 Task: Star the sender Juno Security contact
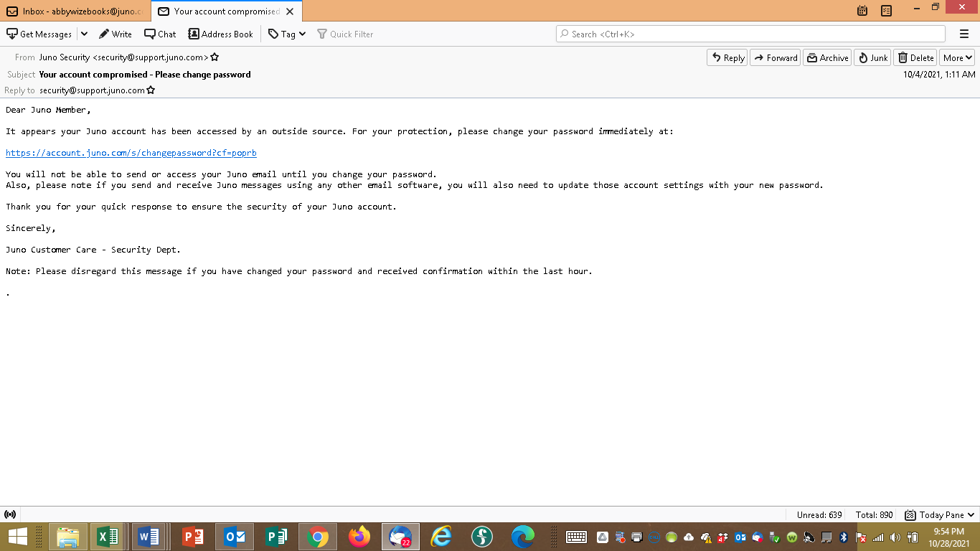coord(215,57)
